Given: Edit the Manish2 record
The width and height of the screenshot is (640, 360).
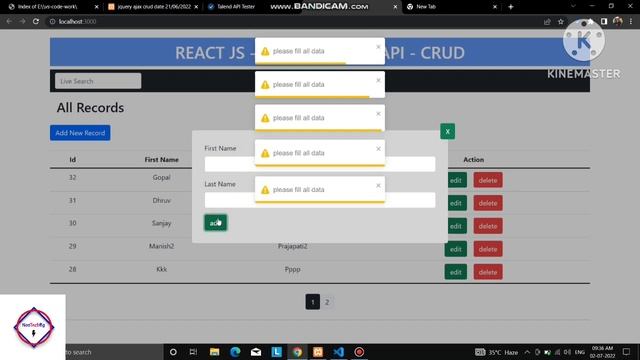Looking at the screenshot, I should (456, 249).
